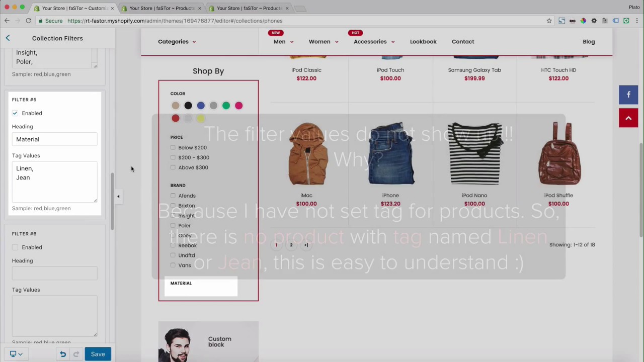Save the theme changes
The image size is (644, 362).
pos(98,354)
